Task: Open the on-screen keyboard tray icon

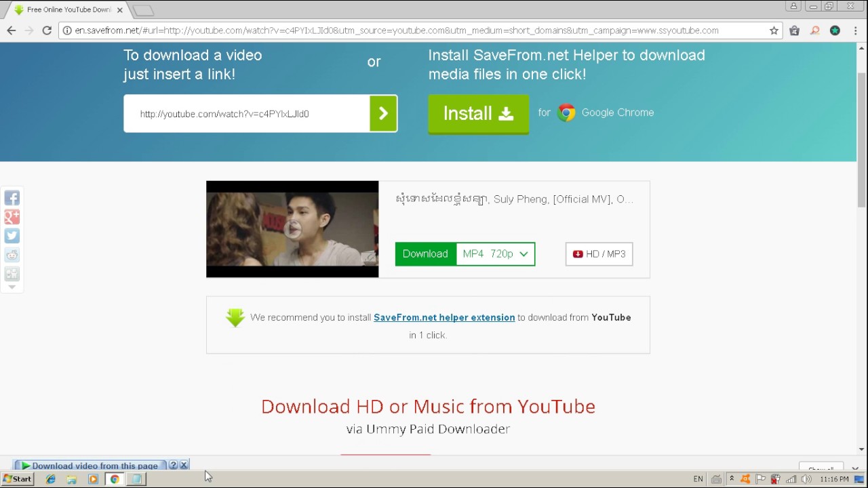Action: (x=716, y=479)
